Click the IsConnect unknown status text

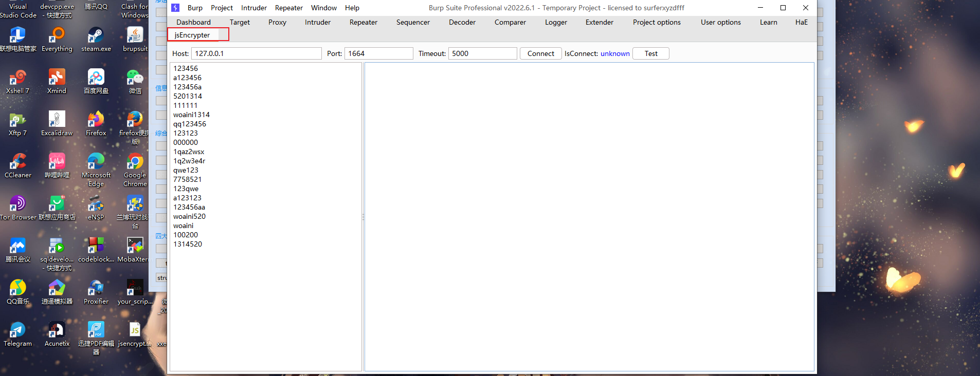pos(615,53)
